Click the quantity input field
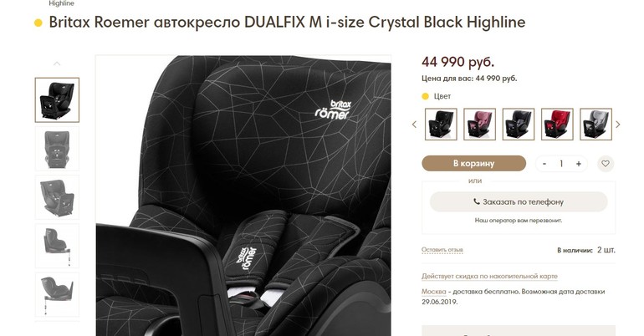 coord(561,164)
